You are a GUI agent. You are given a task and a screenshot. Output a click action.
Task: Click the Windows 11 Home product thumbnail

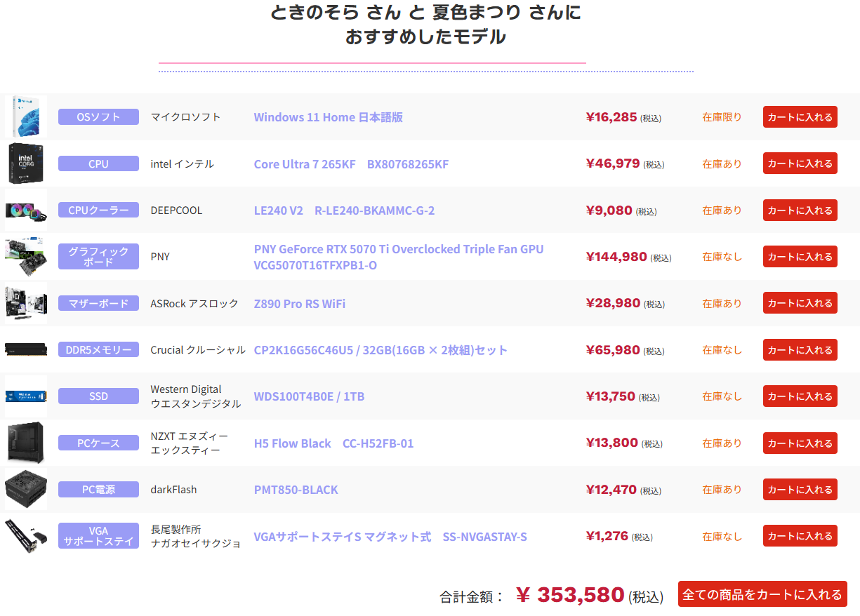tap(26, 116)
